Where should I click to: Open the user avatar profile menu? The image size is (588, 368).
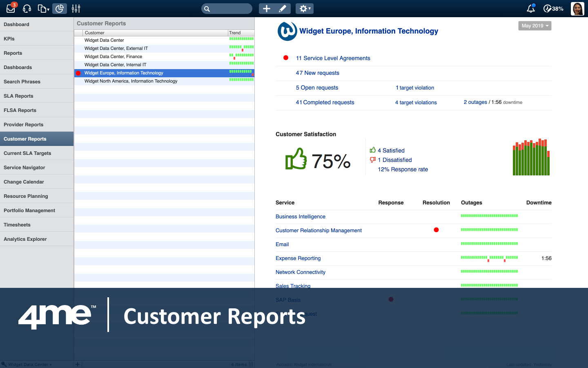pos(577,9)
